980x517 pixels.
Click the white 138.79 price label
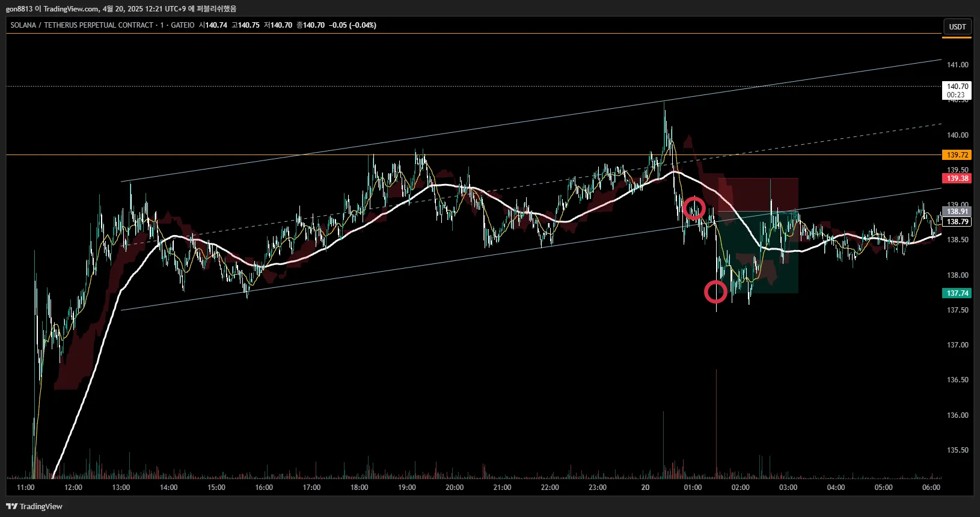click(x=957, y=222)
